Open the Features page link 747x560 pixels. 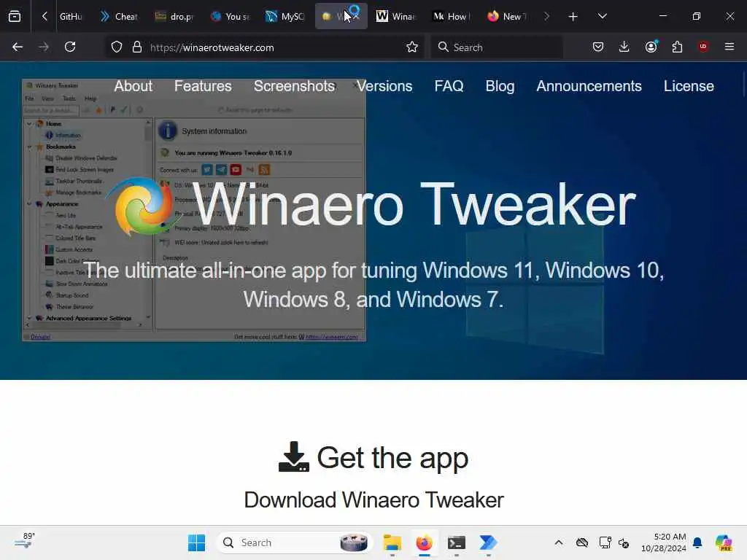coord(203,86)
